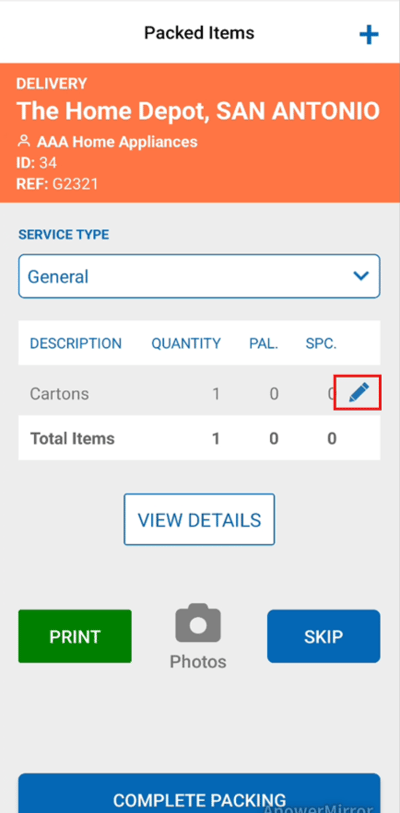Tap COMPLETE PACKING at the bottom
This screenshot has height=813, width=400.
point(199,794)
